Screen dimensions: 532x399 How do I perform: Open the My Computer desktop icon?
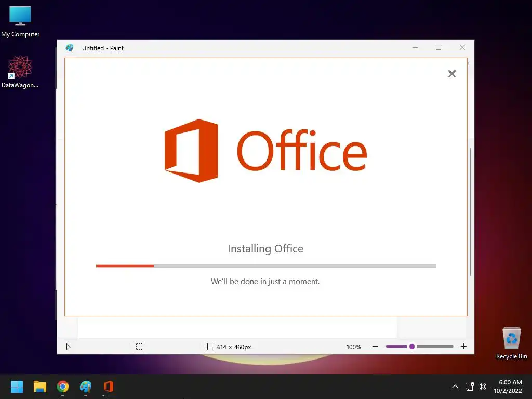[20, 22]
